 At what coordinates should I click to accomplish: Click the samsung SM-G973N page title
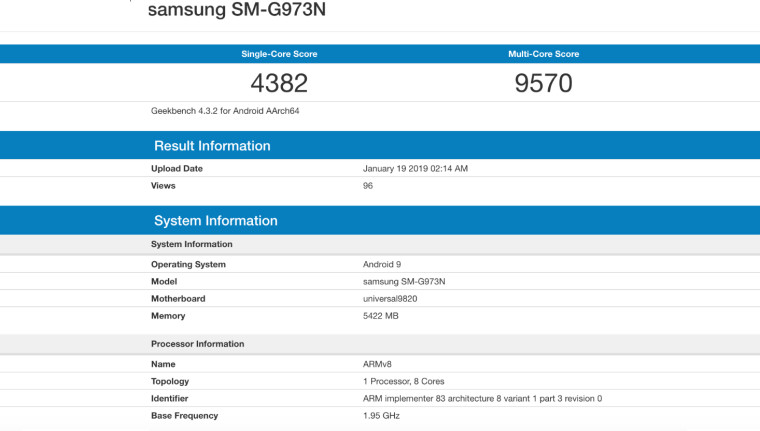[x=237, y=10]
